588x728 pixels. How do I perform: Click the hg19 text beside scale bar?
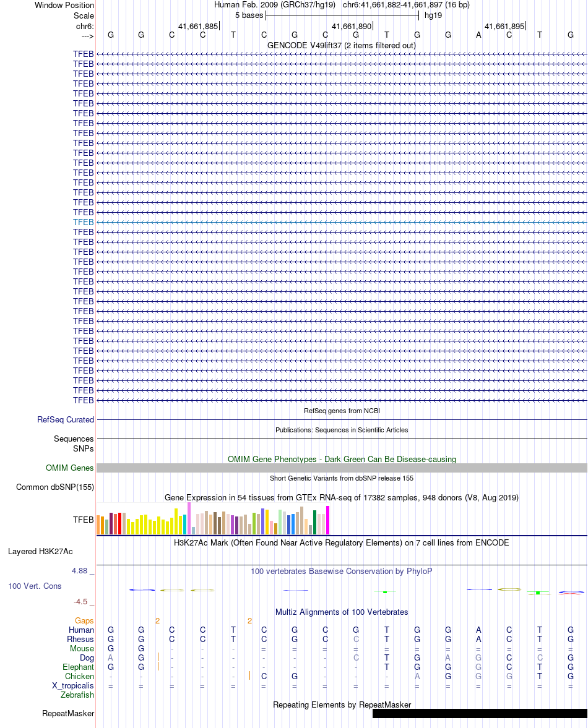[x=433, y=15]
